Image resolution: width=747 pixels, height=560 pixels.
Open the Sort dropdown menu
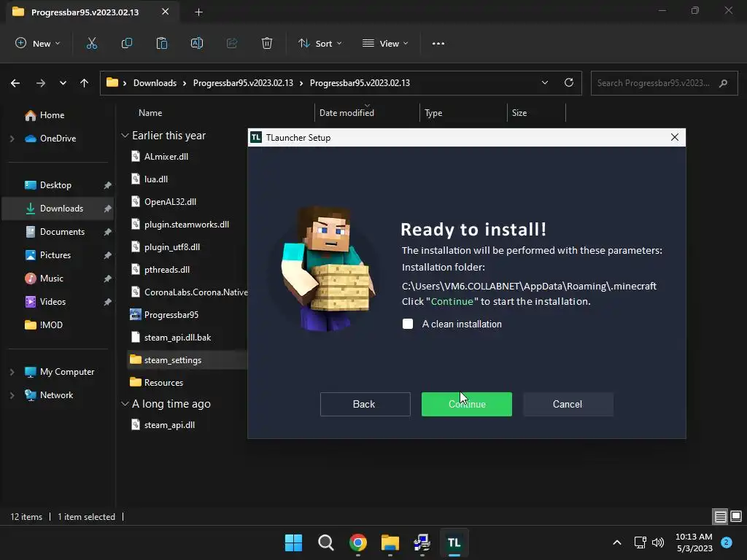point(320,43)
